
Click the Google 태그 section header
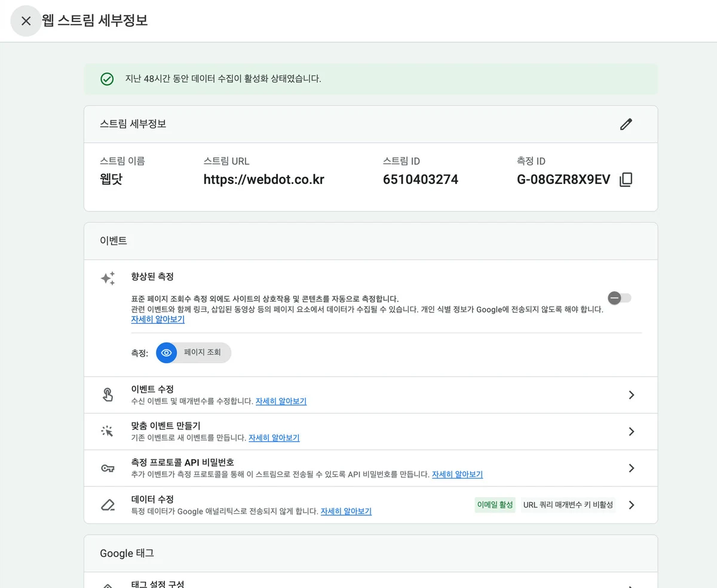pyautogui.click(x=127, y=553)
